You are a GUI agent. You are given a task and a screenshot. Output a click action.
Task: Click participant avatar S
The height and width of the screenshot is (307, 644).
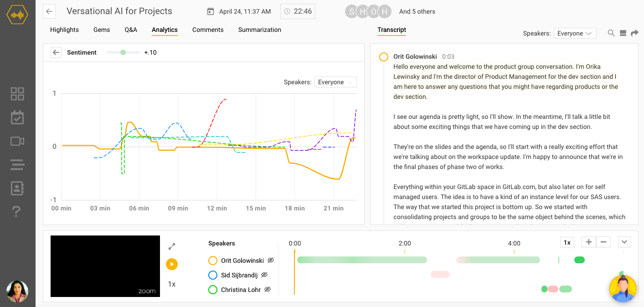click(351, 12)
